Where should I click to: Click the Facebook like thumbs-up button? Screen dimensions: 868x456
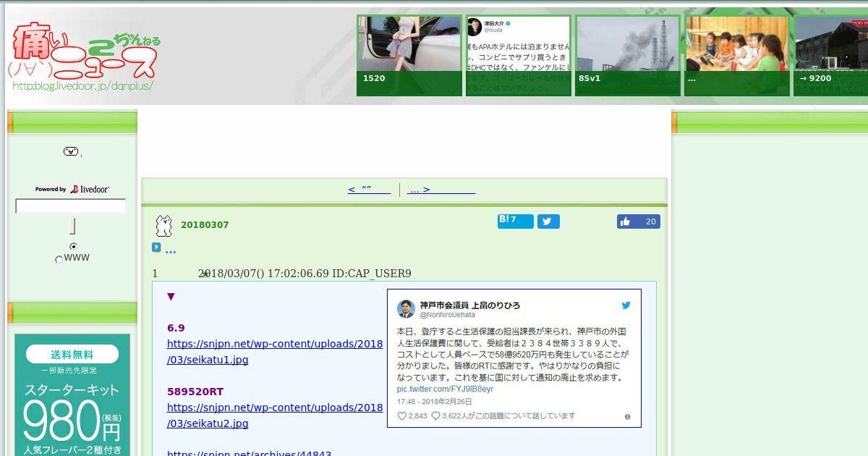click(x=638, y=221)
